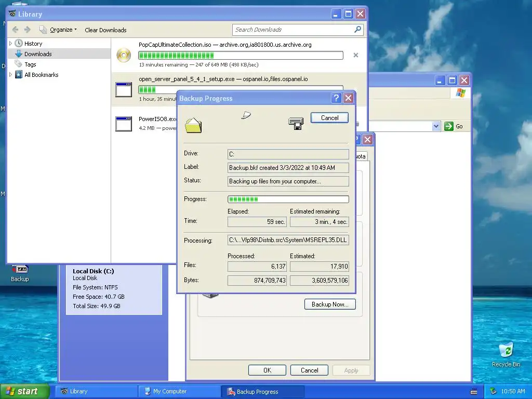This screenshot has height=399, width=532.
Task: Click Cancel in the properties dialog
Action: [309, 370]
